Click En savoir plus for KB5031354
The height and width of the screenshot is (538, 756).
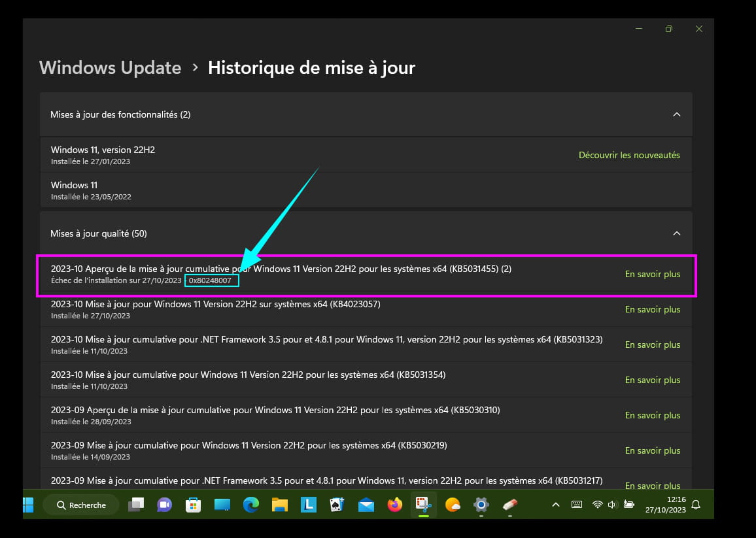click(x=652, y=380)
